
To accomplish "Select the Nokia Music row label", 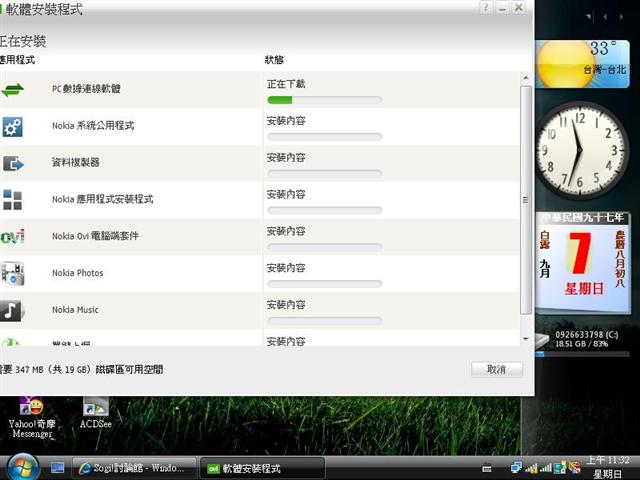I will point(75,310).
